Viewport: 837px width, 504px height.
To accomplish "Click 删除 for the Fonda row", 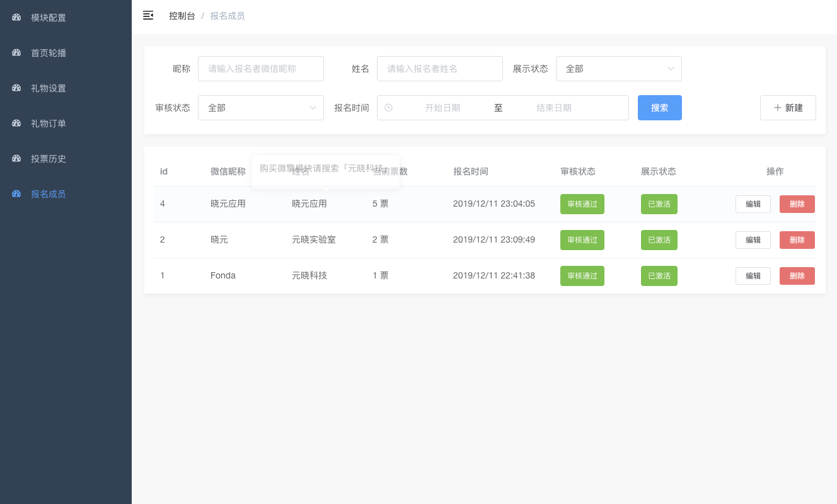I will coord(797,276).
